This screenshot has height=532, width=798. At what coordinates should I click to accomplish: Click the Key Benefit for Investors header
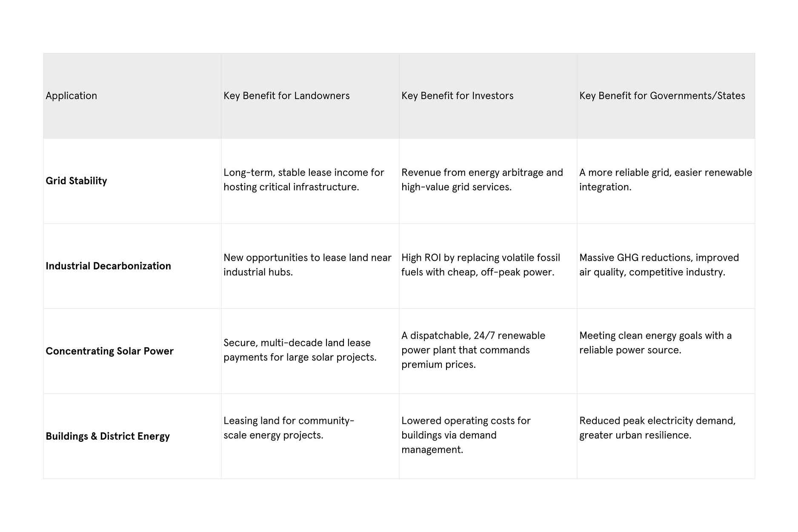coord(457,96)
